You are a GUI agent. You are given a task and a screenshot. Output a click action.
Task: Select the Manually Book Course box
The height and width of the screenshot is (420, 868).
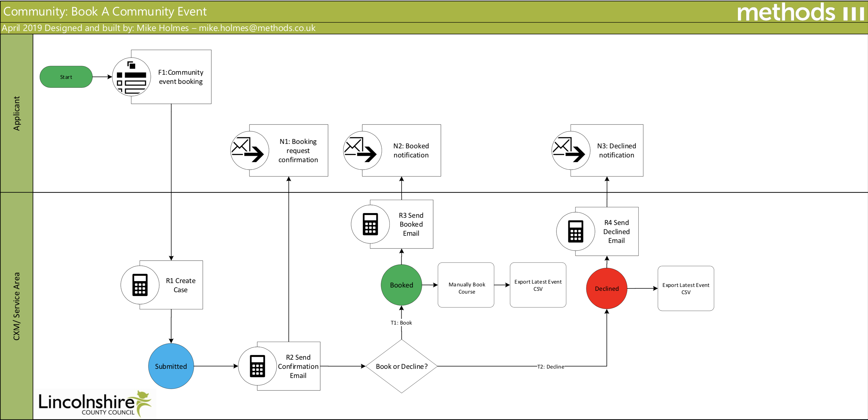[466, 285]
